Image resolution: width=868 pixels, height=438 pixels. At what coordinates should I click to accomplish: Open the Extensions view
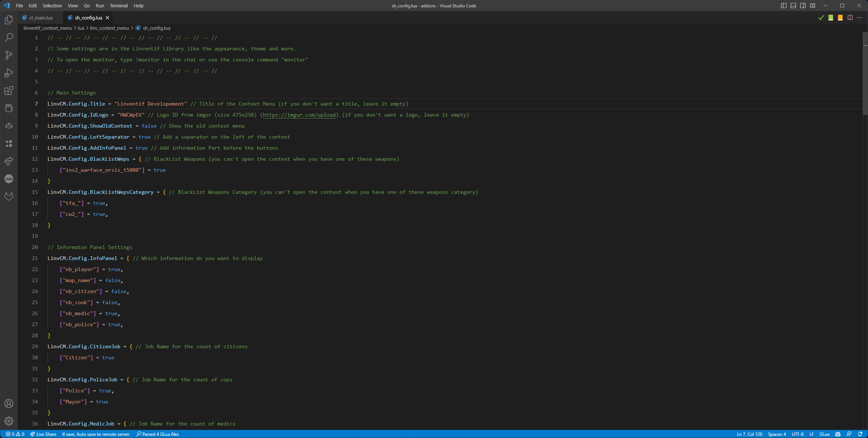[9, 90]
